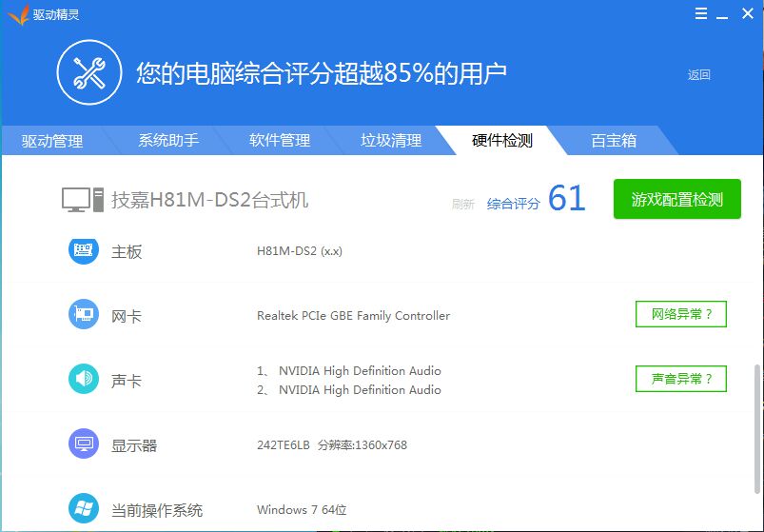
Task: Select the 硬件检测 tab
Action: click(501, 140)
